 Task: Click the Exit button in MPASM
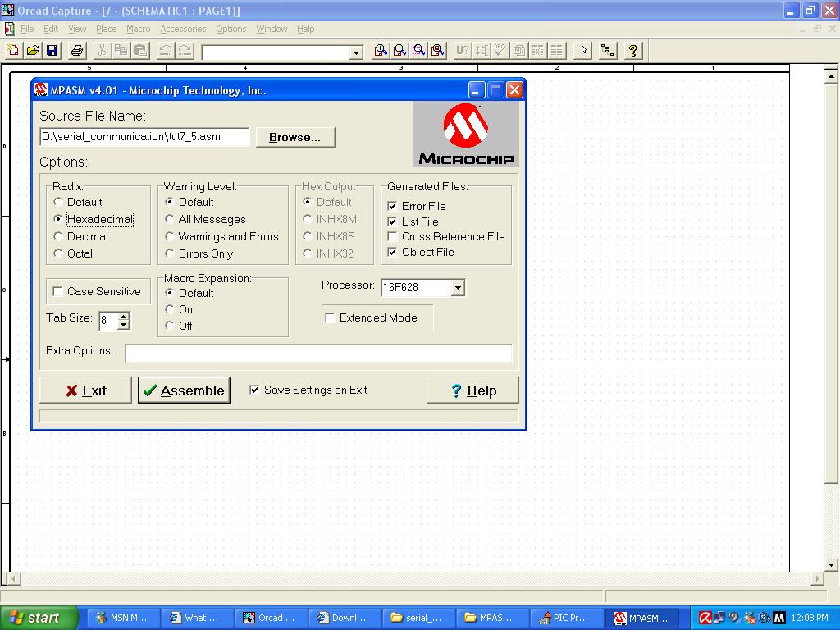[x=85, y=390]
